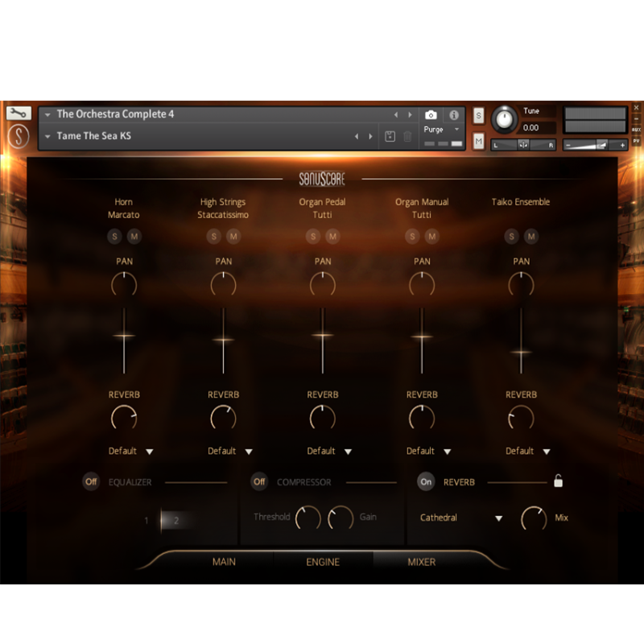Click the volume plus icon in the header
Screen dimensions: 644x644
(x=622, y=145)
